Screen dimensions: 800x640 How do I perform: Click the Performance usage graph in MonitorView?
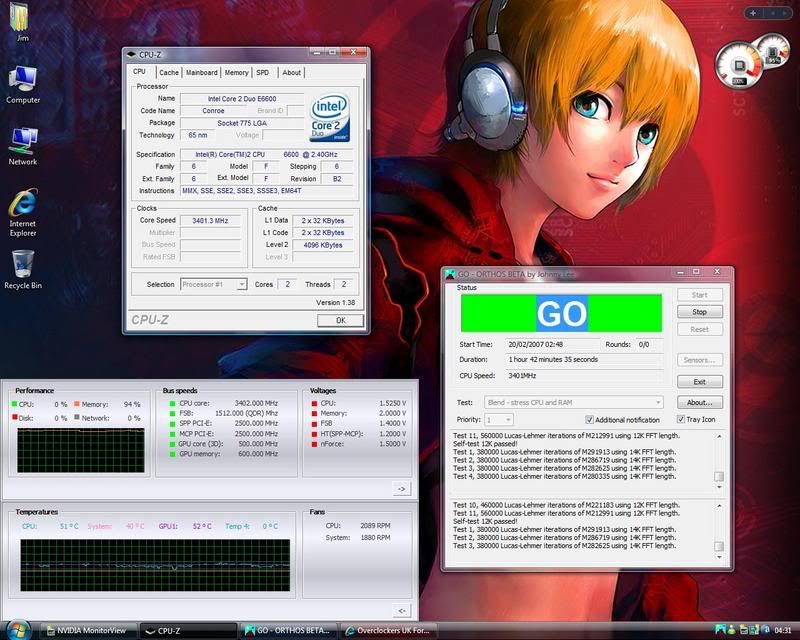coord(81,451)
